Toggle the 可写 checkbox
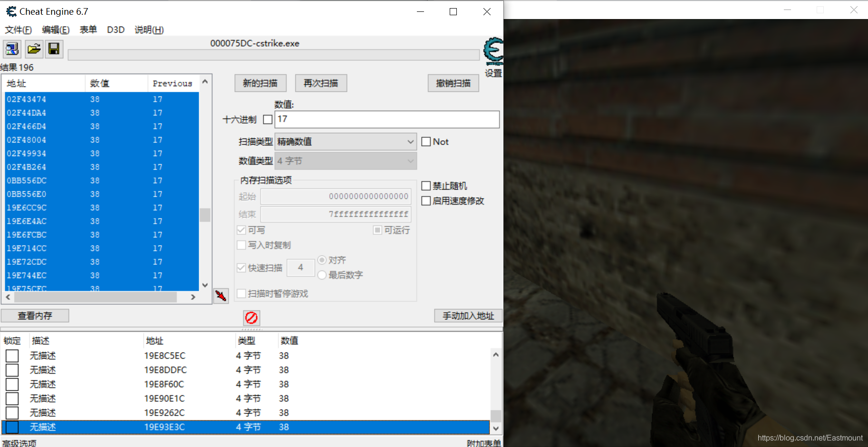868x447 pixels. click(x=241, y=230)
